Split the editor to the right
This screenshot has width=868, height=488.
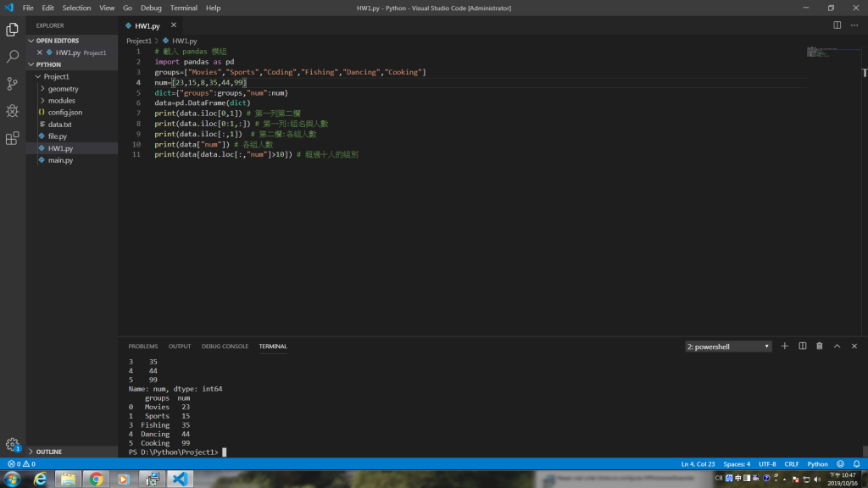[837, 25]
